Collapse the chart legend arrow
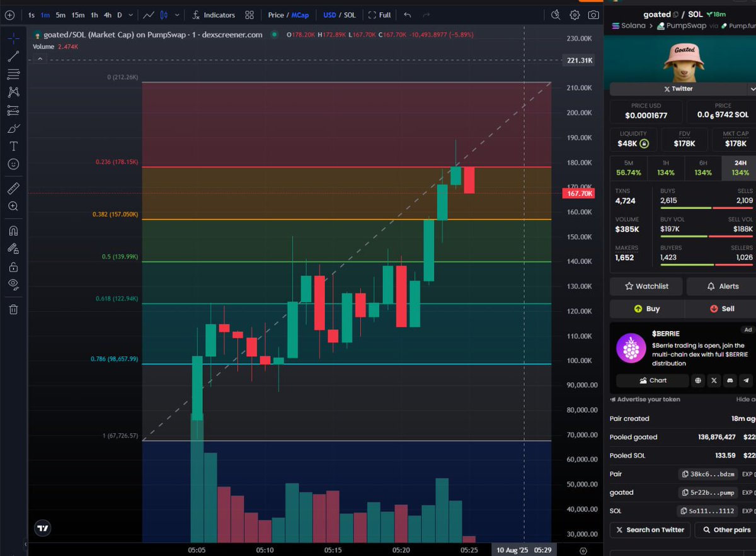Viewport: 756px width, 556px height. 40,59
